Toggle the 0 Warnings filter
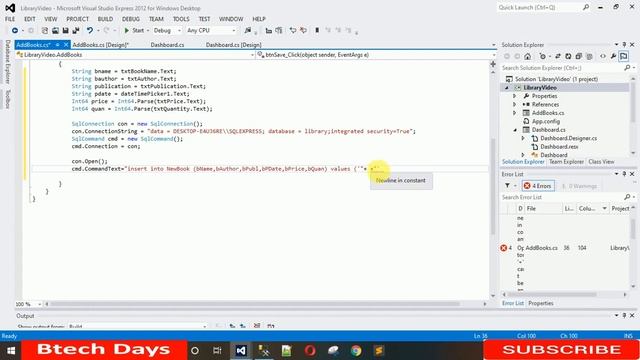The width and height of the screenshot is (640, 360). pos(580,186)
